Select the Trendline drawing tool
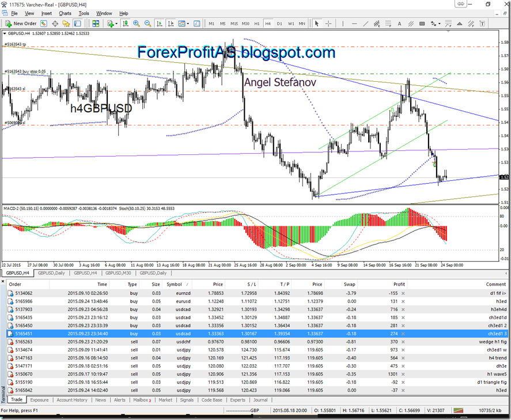This screenshot has width=511, height=420. pos(366,24)
